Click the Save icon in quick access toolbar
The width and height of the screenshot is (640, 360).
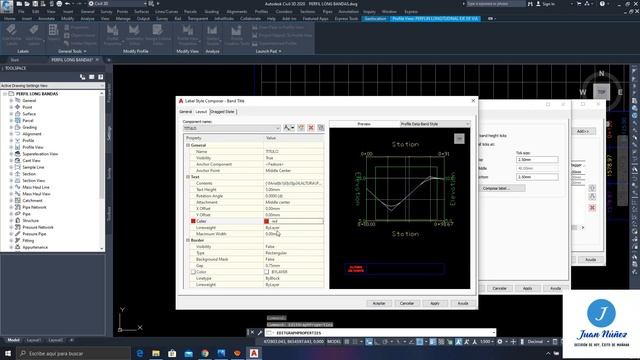[35, 4]
